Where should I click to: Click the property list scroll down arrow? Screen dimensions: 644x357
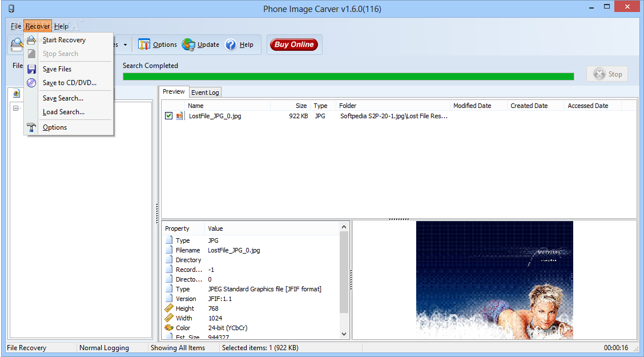[x=344, y=334]
